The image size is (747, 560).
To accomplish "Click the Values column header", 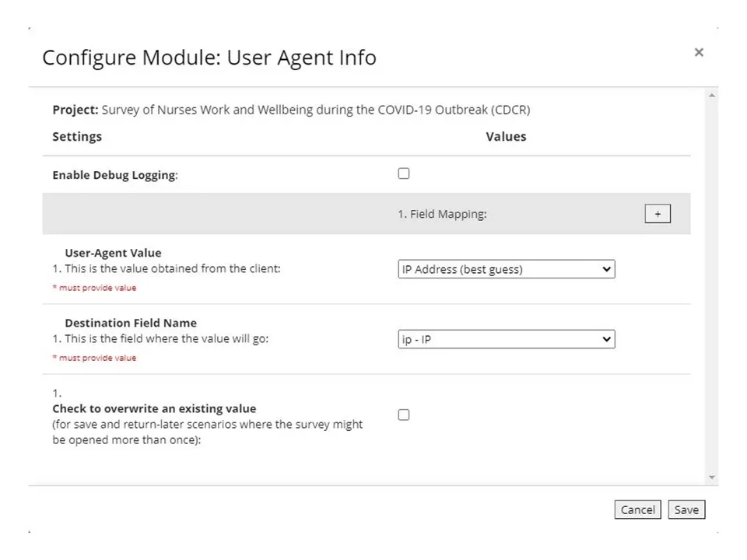I will tap(506, 136).
